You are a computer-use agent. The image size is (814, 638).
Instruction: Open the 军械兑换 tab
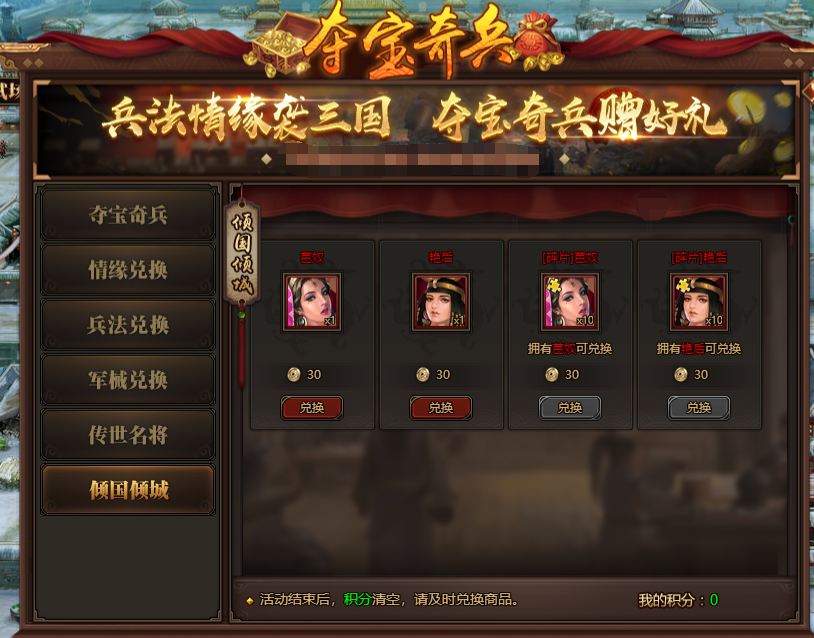coord(128,379)
